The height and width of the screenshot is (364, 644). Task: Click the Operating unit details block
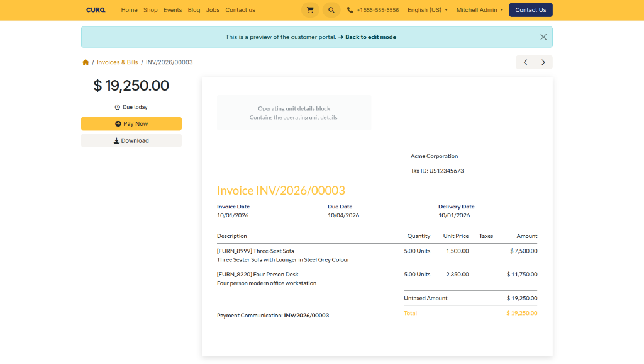pyautogui.click(x=294, y=113)
